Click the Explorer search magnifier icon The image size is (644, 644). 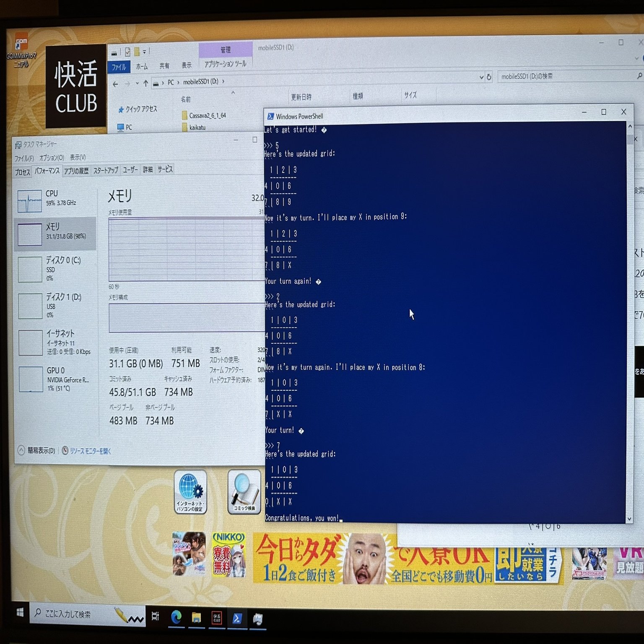[x=639, y=75]
